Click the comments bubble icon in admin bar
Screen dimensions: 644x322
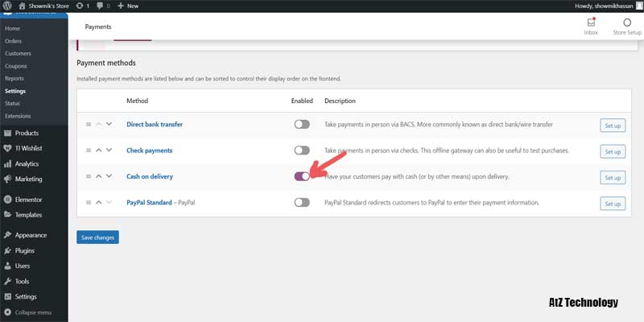point(98,6)
